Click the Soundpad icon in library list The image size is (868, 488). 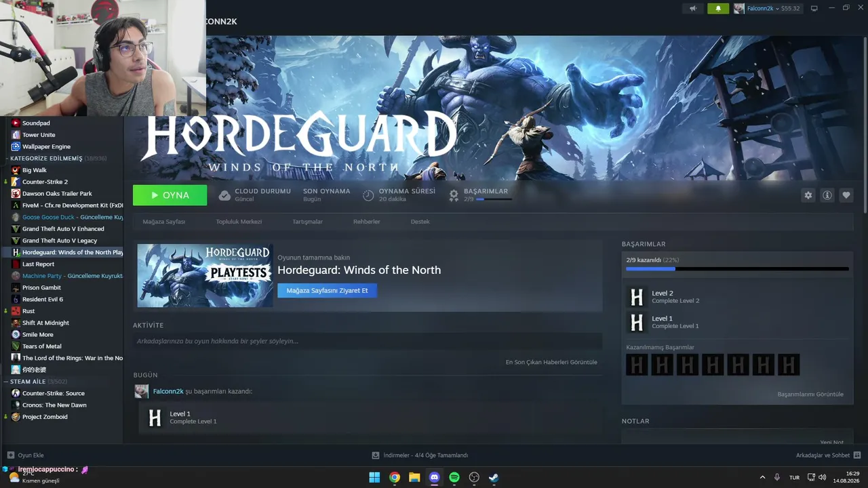(16, 123)
